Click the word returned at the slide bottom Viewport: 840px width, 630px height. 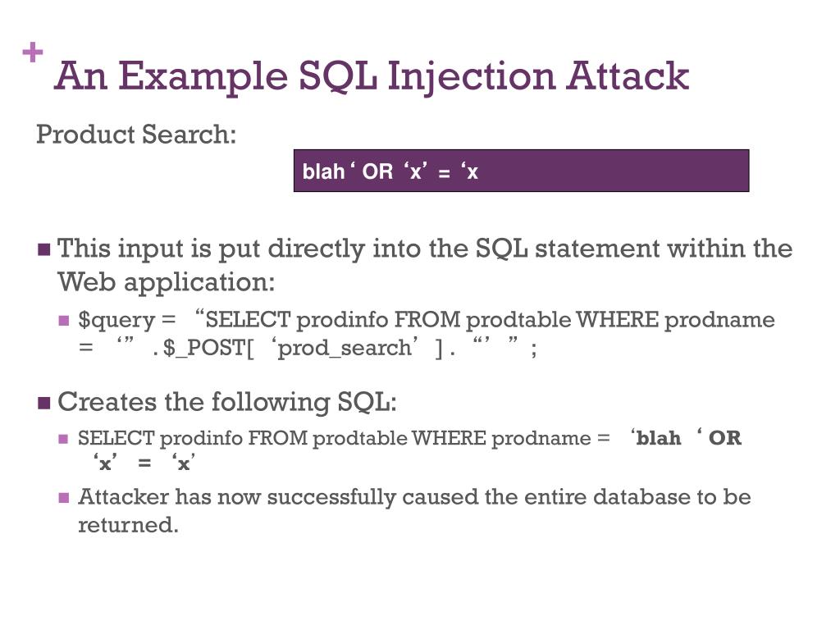tap(128, 525)
